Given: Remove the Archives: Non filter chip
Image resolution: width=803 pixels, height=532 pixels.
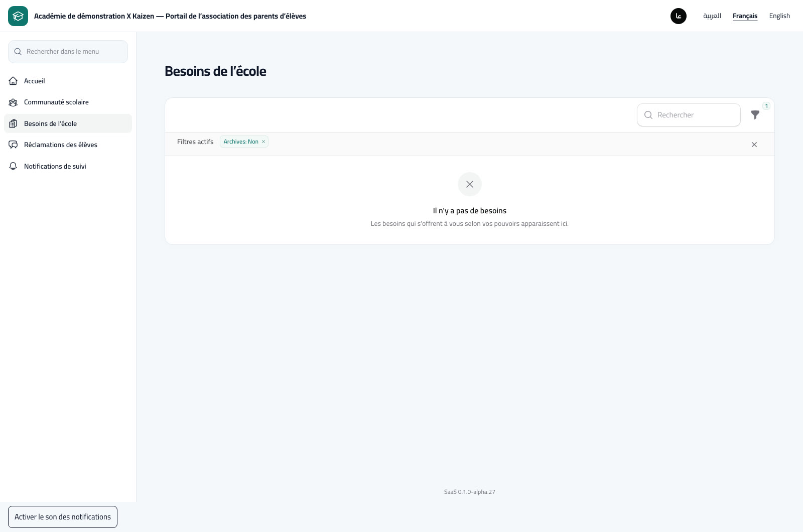Looking at the screenshot, I should click(x=263, y=142).
